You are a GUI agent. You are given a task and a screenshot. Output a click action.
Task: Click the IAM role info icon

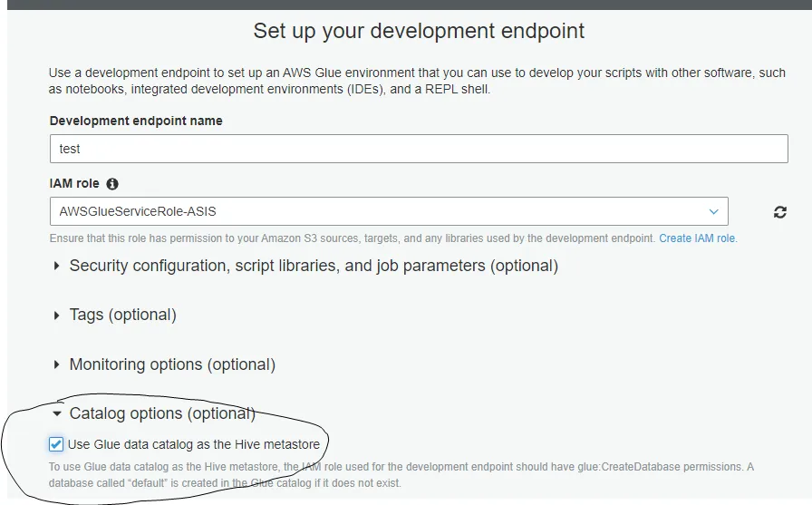pyautogui.click(x=112, y=184)
